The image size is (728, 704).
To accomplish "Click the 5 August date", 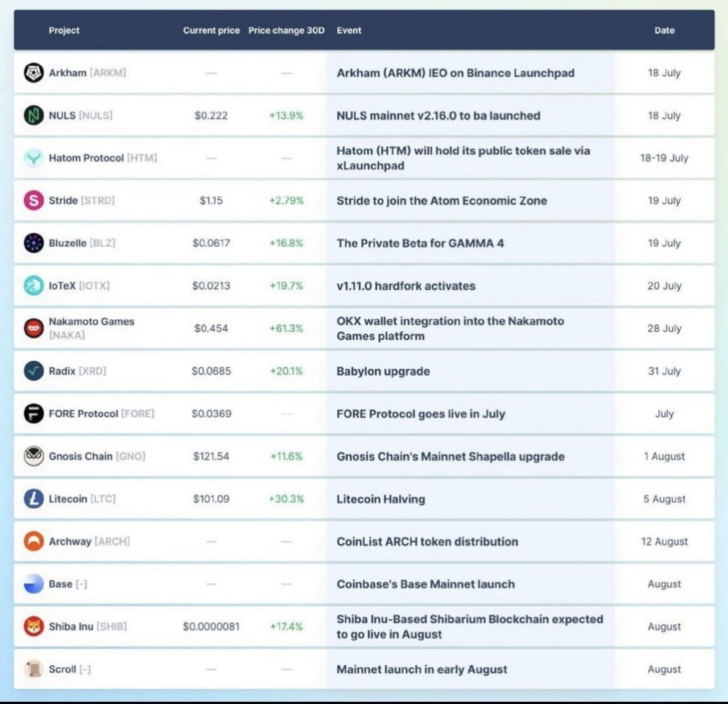I will coord(664,499).
